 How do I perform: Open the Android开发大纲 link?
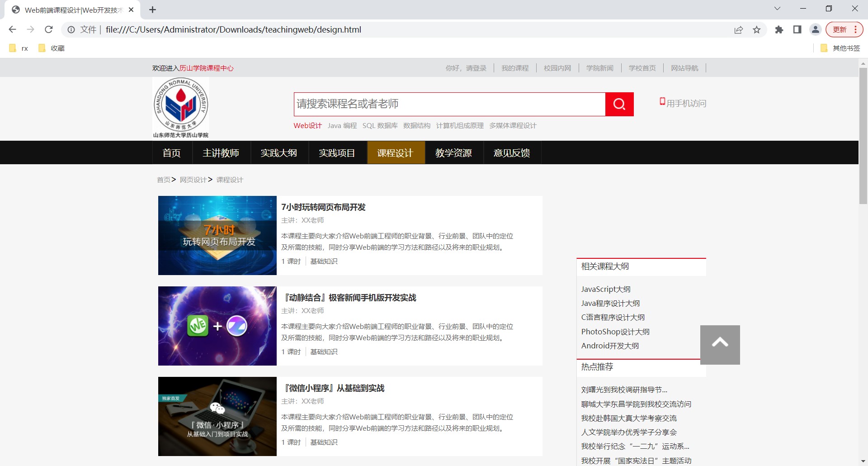pos(610,346)
